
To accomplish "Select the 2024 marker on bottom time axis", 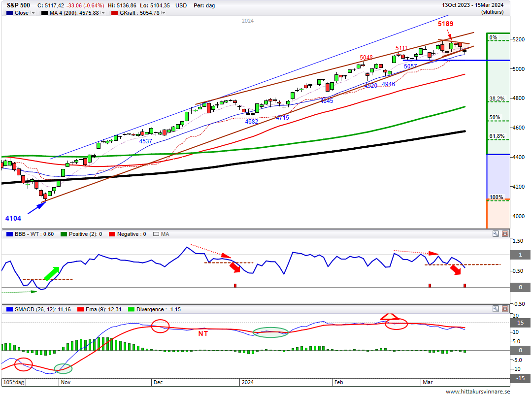I will coord(248,382).
